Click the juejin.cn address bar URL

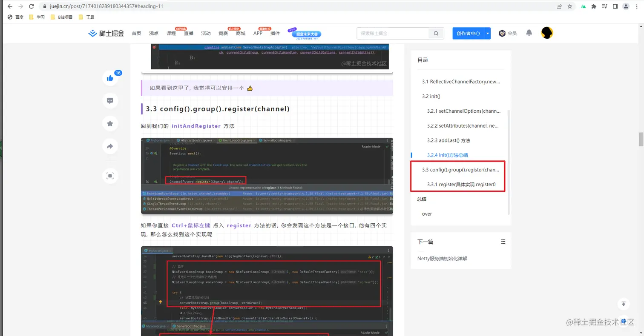point(107,6)
